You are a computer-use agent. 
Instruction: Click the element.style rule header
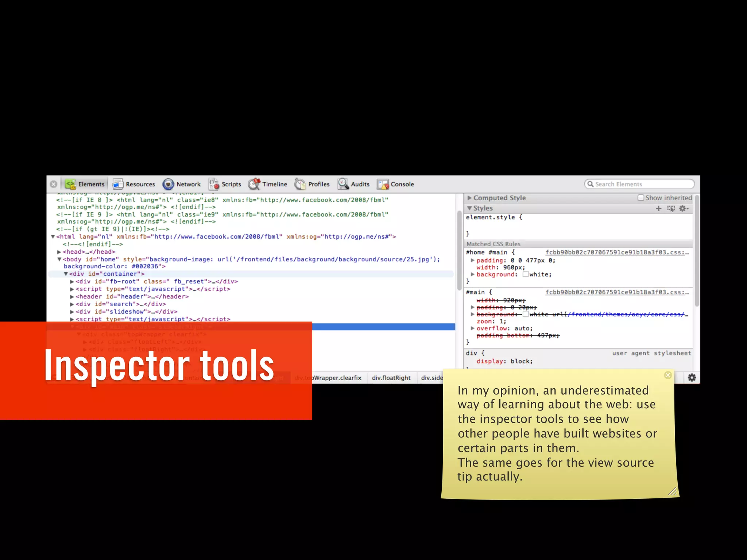(494, 217)
